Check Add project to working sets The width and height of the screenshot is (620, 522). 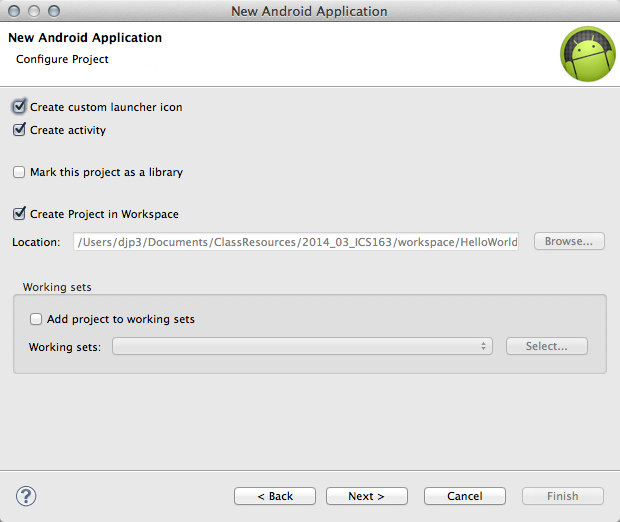36,320
